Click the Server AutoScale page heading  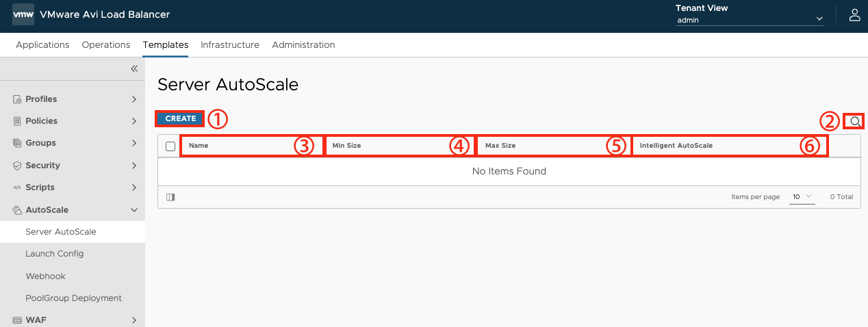(228, 85)
